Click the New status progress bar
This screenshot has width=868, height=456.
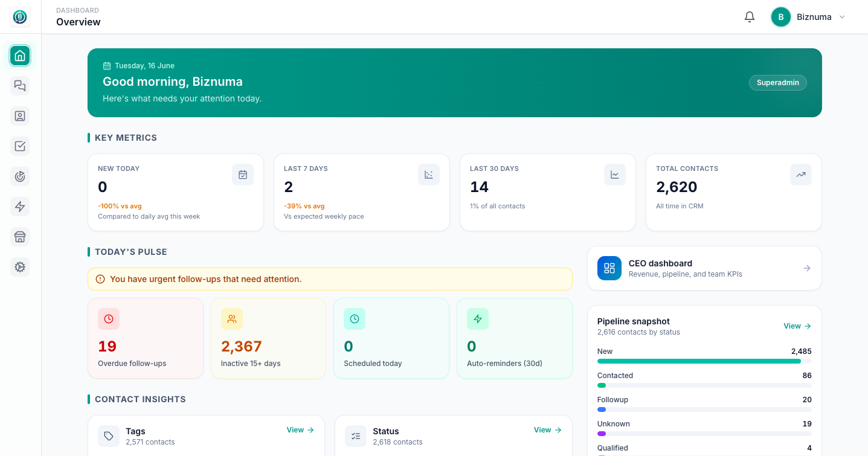704,361
